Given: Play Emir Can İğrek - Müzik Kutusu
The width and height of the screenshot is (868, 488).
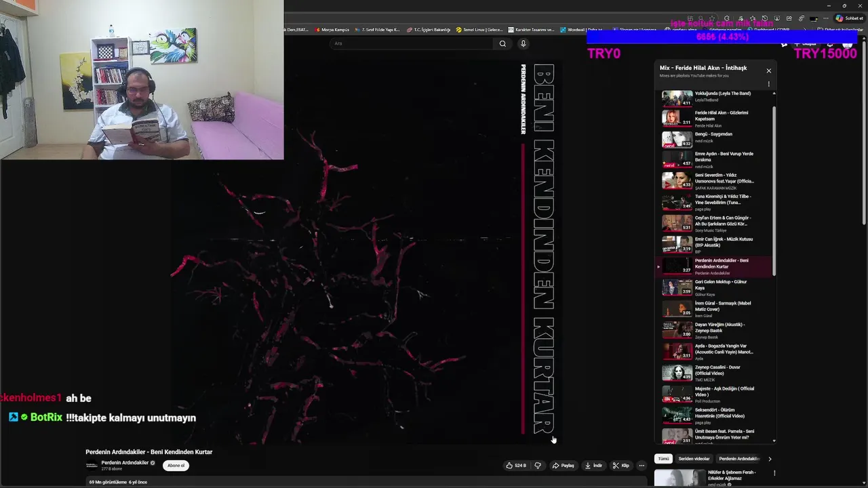Looking at the screenshot, I should (715, 245).
